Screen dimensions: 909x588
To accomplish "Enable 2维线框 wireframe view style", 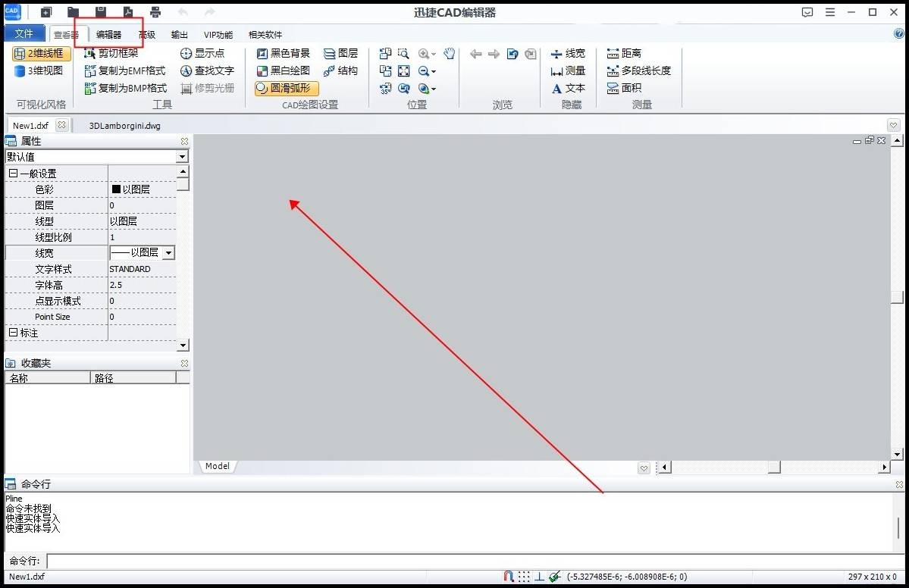I will [x=42, y=54].
